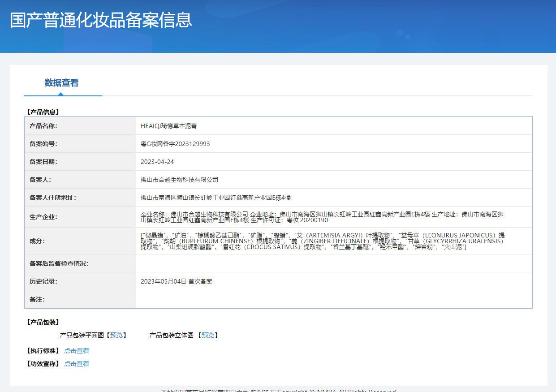Select the product name HEAIQI琦憶草本泥膏
Viewport: 556px width, 392px height.
[168, 126]
